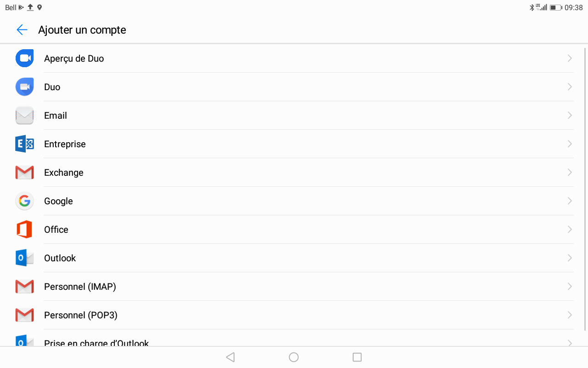Open the Exchange row chevron
588x368 pixels.
[x=570, y=172]
